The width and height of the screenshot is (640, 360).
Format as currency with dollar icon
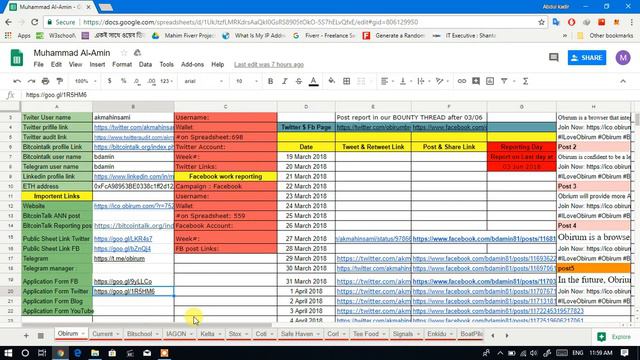pos(109,81)
